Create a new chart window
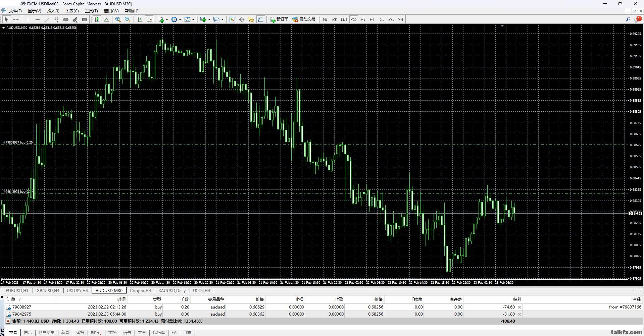Image resolution: width=644 pixels, height=336 pixels. pos(203,19)
